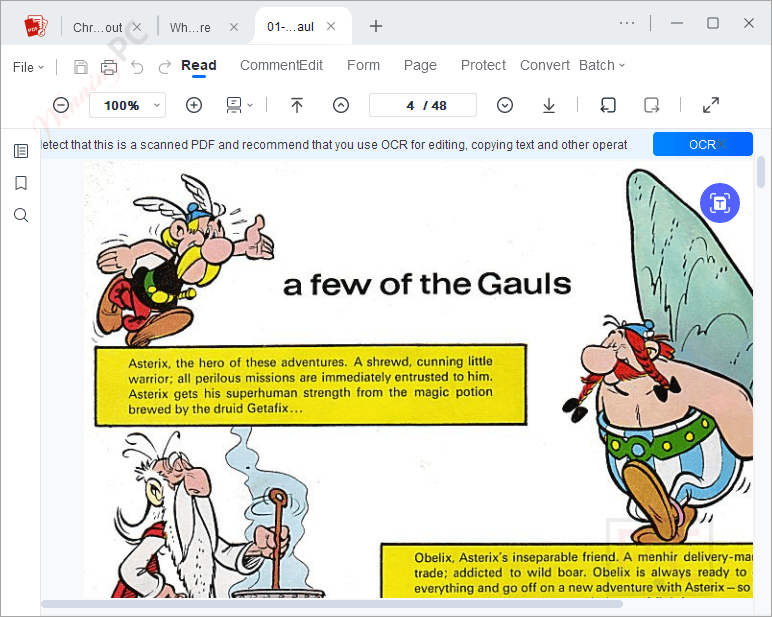The width and height of the screenshot is (772, 617).
Task: Enter full screen mode
Action: 710,105
